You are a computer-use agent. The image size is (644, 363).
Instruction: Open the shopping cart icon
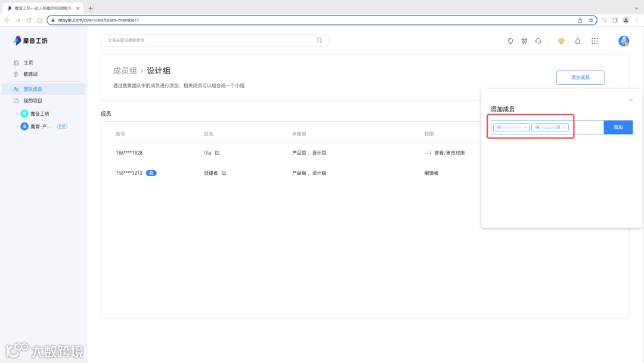[x=524, y=41]
